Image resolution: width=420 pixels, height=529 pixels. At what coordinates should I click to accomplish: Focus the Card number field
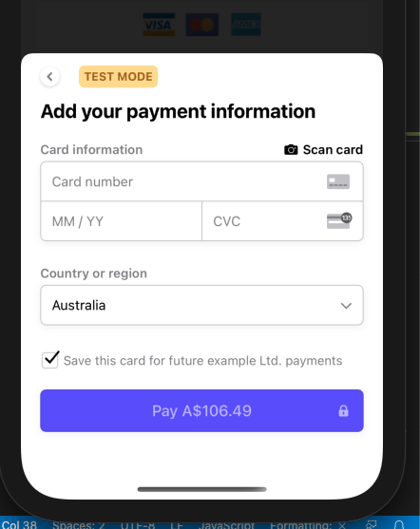point(201,181)
